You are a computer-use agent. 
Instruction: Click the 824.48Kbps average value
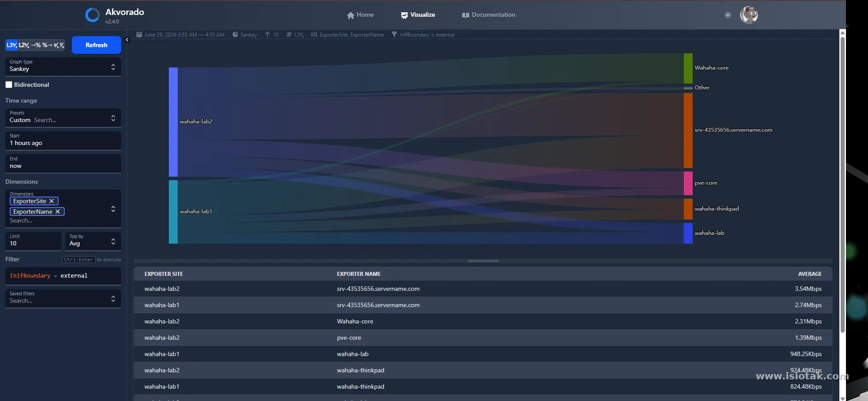point(806,387)
